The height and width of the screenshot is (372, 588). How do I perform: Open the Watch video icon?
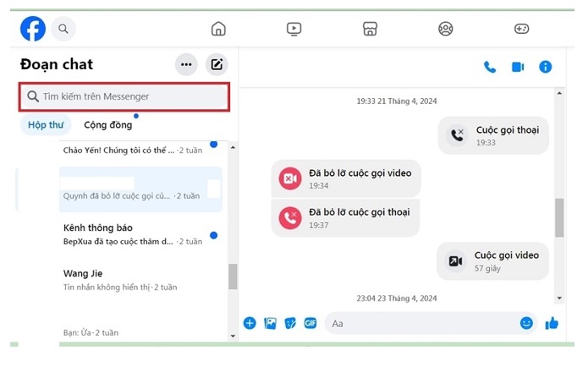coord(294,29)
